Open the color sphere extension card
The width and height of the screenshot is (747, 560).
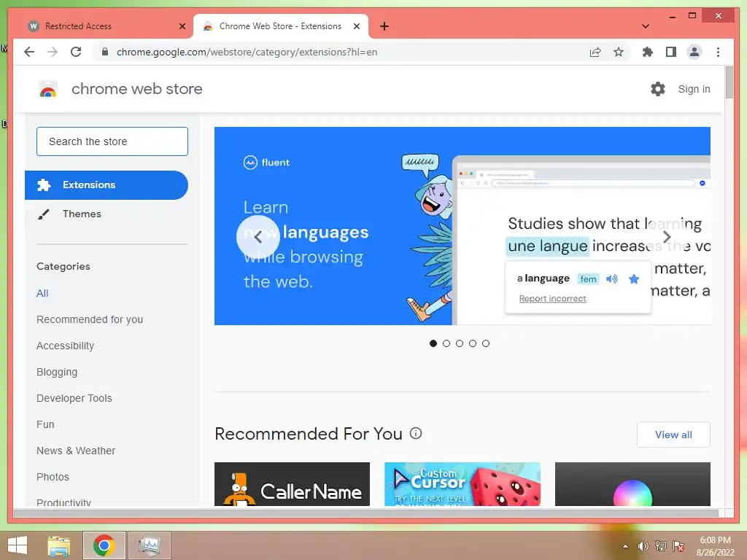632,484
